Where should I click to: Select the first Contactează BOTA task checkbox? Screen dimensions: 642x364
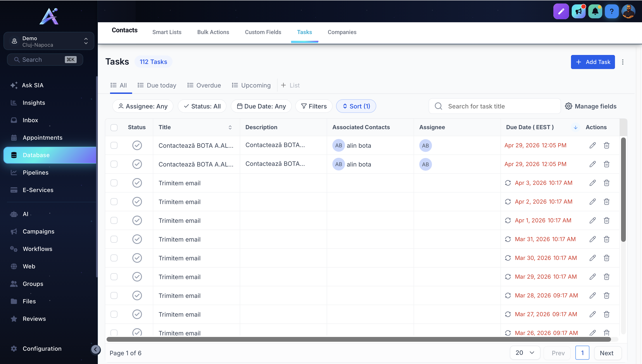tap(114, 146)
